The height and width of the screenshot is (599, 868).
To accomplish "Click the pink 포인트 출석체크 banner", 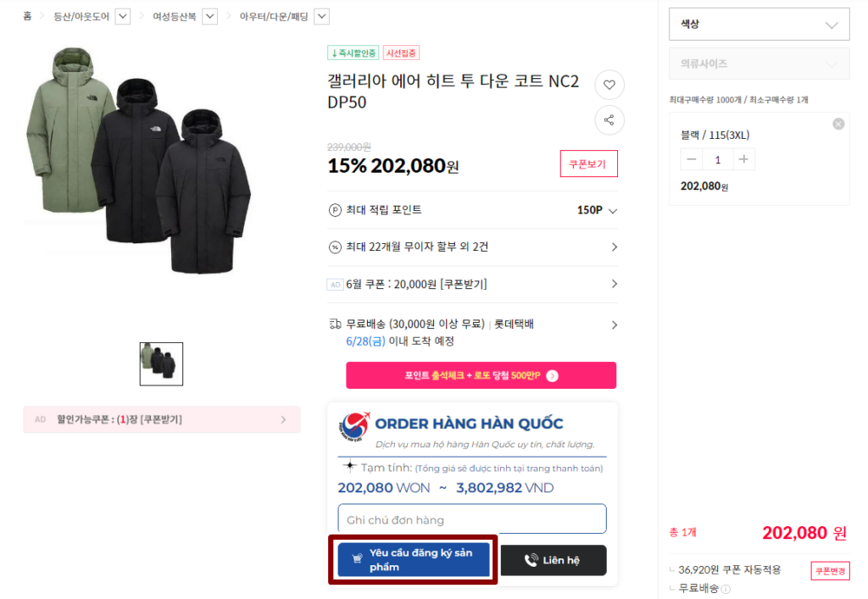I will pyautogui.click(x=481, y=375).
